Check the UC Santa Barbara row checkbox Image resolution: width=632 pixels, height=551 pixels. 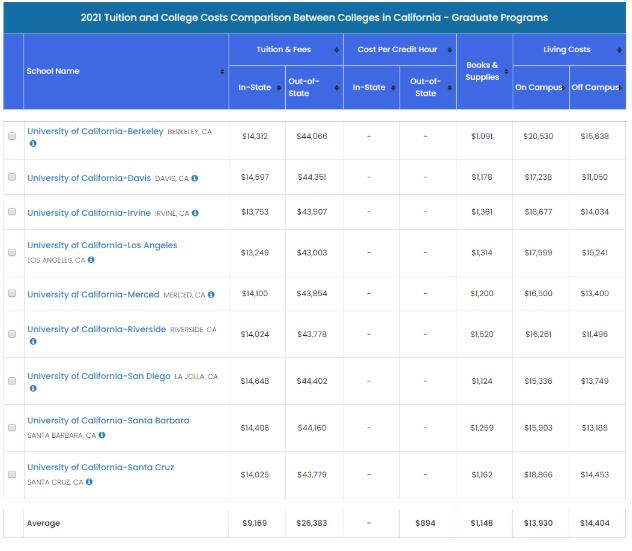pyautogui.click(x=12, y=428)
